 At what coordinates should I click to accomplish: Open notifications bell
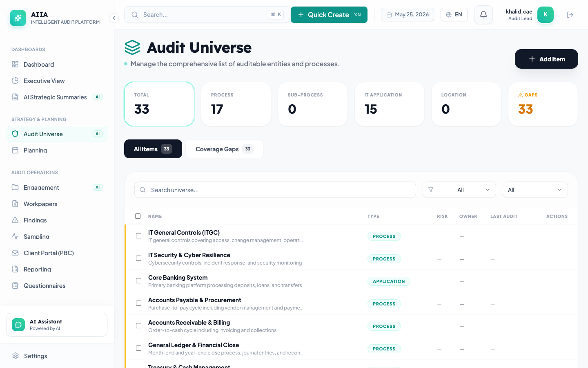click(483, 15)
